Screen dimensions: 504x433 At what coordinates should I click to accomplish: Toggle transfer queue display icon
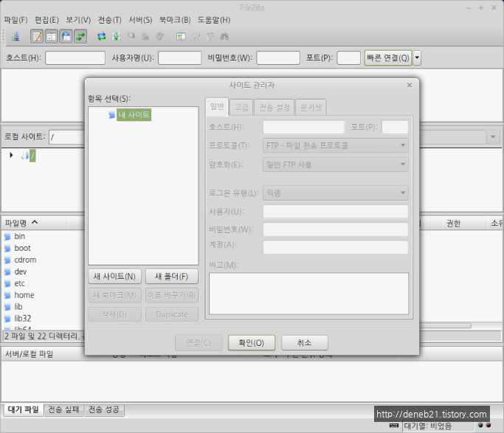pyautogui.click(x=80, y=36)
